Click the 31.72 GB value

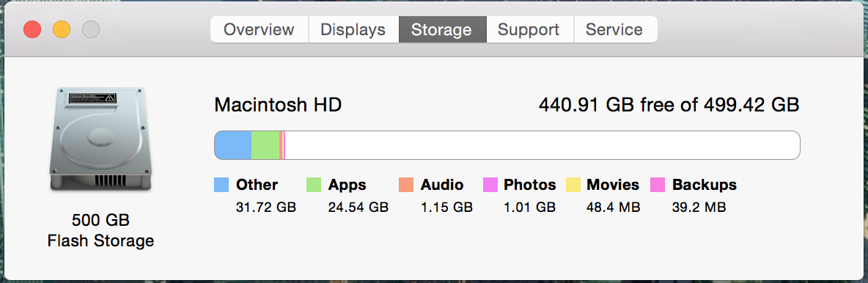click(266, 207)
